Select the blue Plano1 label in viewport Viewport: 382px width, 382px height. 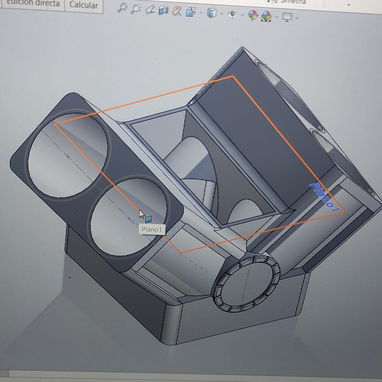click(324, 196)
